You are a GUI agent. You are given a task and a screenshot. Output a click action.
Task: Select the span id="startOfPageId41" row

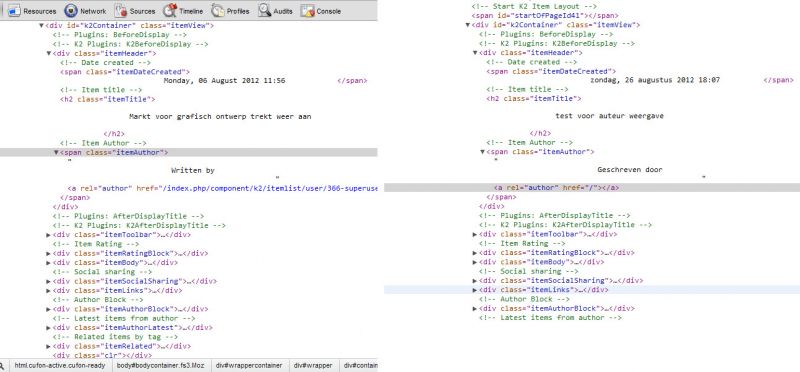(545, 16)
